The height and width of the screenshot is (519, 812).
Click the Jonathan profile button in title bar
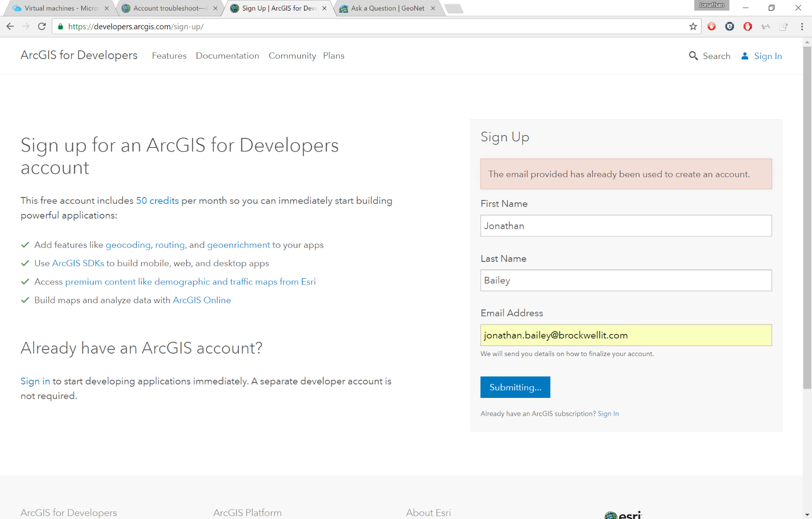pos(711,5)
